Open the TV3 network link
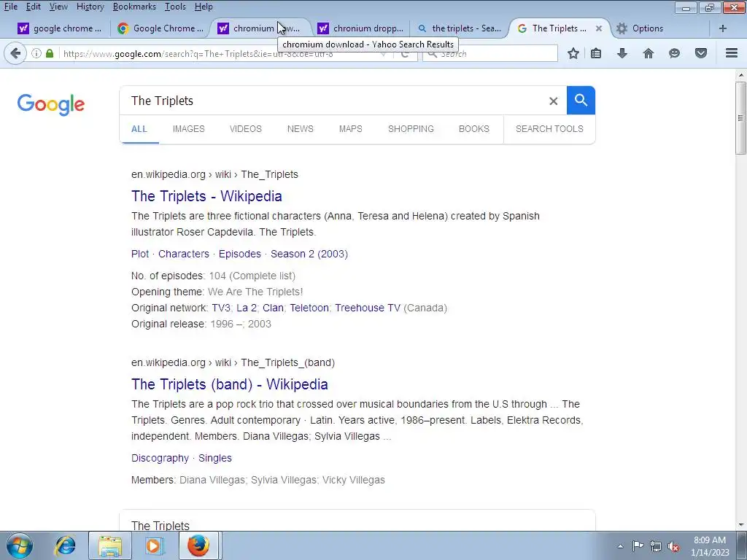The image size is (747, 560). pos(220,308)
